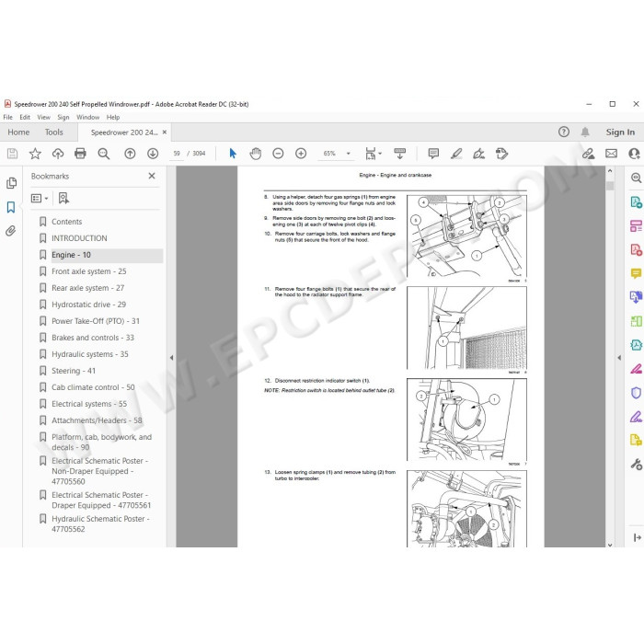Click the Sign In button

pyautogui.click(x=620, y=132)
